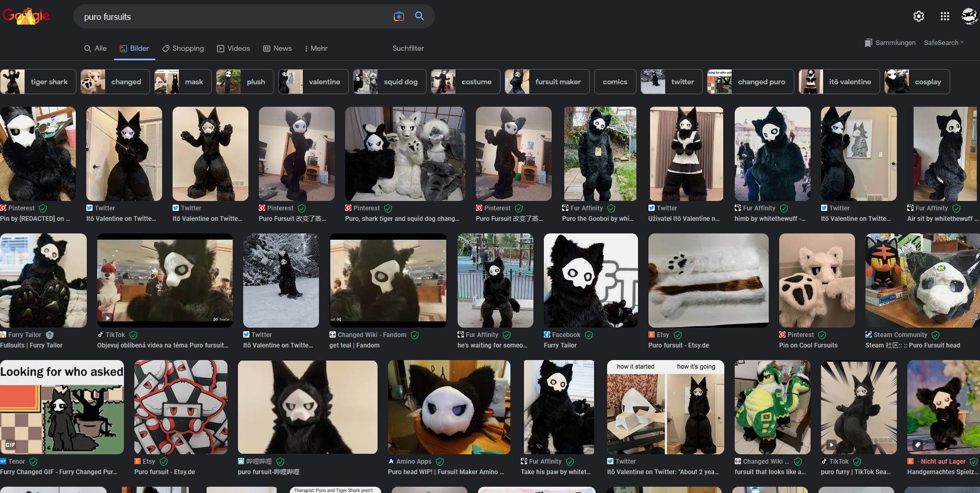This screenshot has width=980, height=493.
Task: Click the search query input field
Action: (x=235, y=16)
